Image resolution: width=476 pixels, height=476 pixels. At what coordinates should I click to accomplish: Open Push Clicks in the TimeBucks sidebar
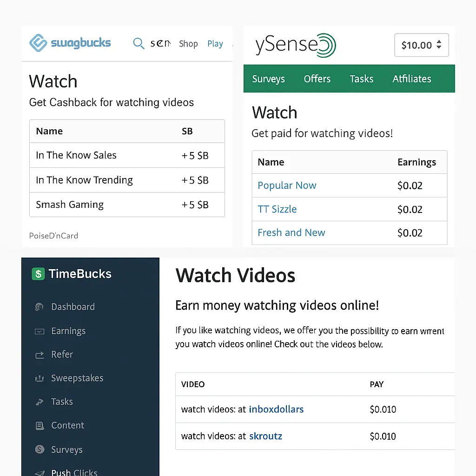(x=74, y=472)
